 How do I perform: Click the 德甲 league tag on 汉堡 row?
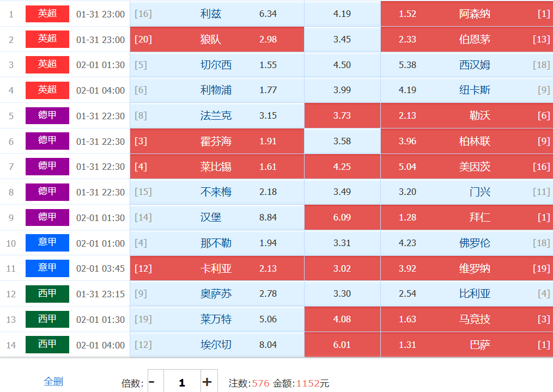(47, 217)
